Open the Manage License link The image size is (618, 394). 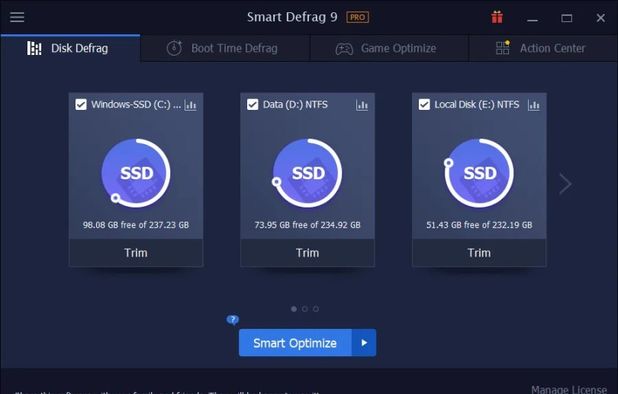coord(569,390)
